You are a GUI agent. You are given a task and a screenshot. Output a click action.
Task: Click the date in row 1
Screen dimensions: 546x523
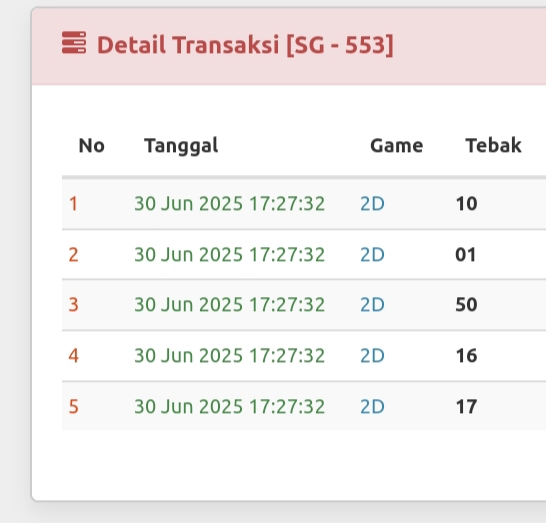pyautogui.click(x=229, y=204)
